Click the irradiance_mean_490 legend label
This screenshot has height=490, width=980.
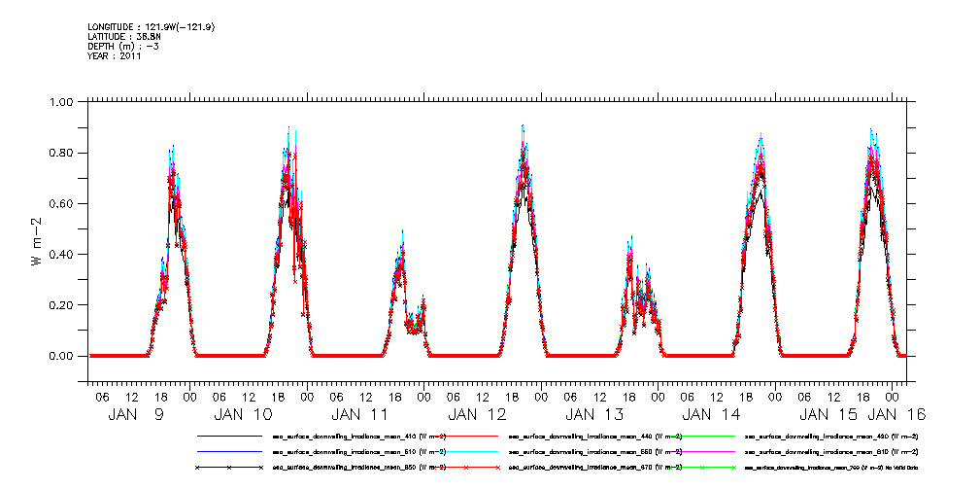click(831, 436)
